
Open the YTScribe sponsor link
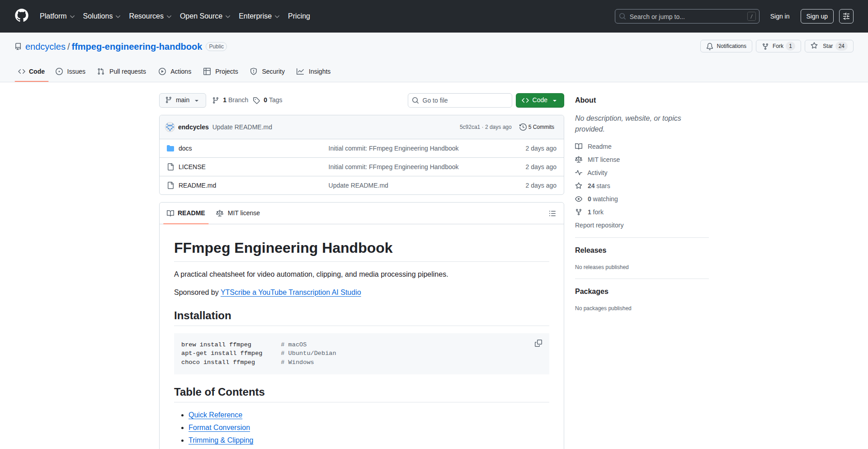pos(291,292)
